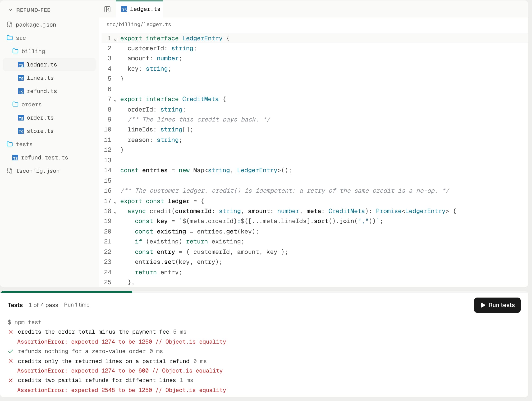Click the TS icon beside lines.ts
Image resolution: width=532 pixels, height=401 pixels.
(21, 78)
